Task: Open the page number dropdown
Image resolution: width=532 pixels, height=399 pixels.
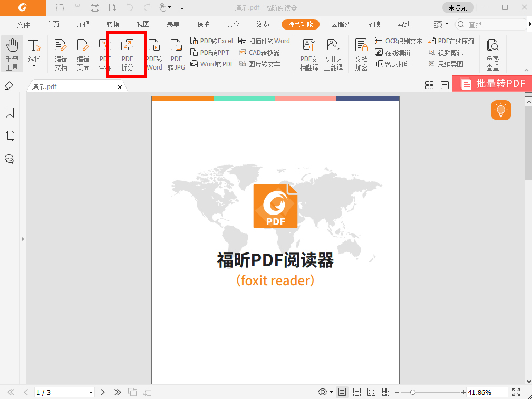Action: tap(90, 392)
